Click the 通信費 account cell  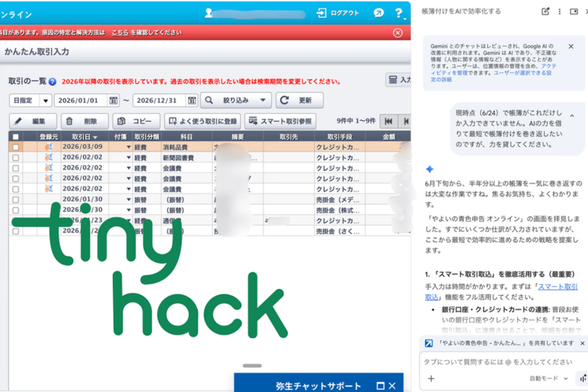[x=186, y=220]
